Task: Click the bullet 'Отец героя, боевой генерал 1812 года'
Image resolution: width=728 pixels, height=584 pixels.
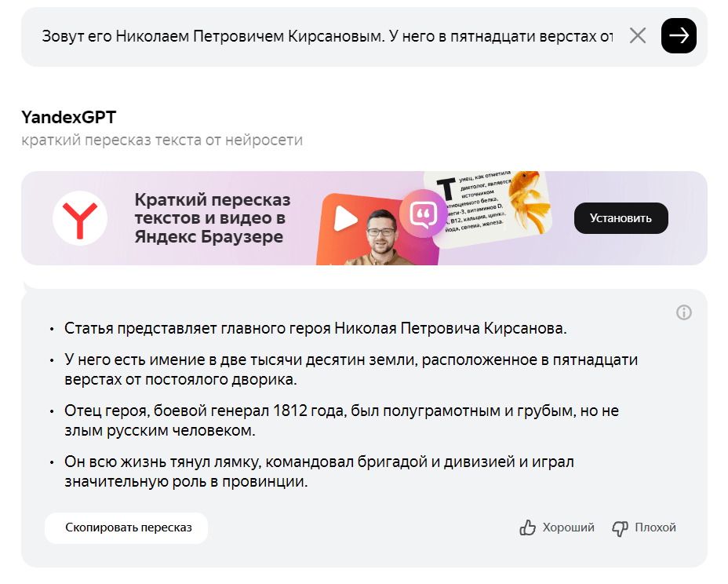Action: tap(342, 421)
